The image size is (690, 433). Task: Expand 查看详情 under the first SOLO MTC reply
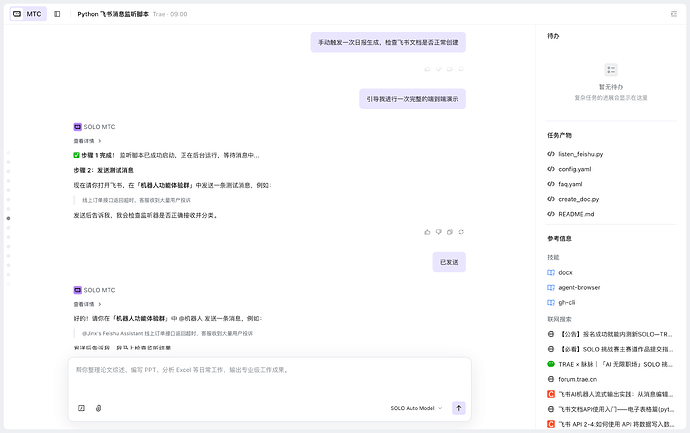(x=87, y=141)
